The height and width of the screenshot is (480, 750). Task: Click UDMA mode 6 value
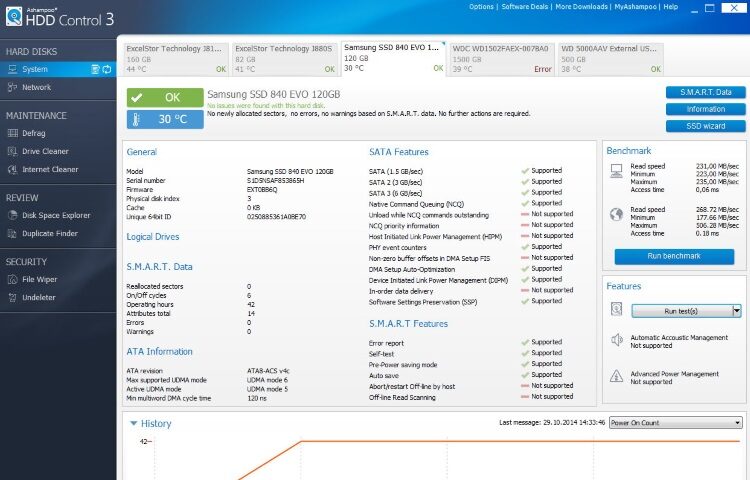(267, 380)
